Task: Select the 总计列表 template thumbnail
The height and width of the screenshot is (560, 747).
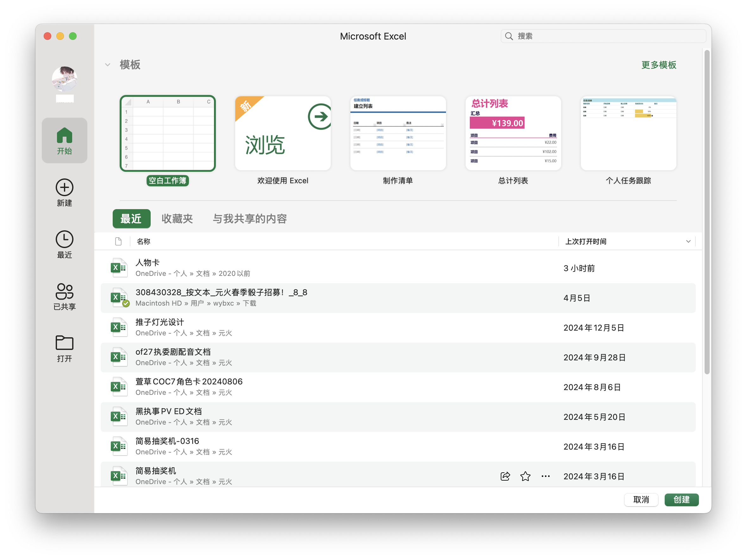Action: click(x=513, y=133)
